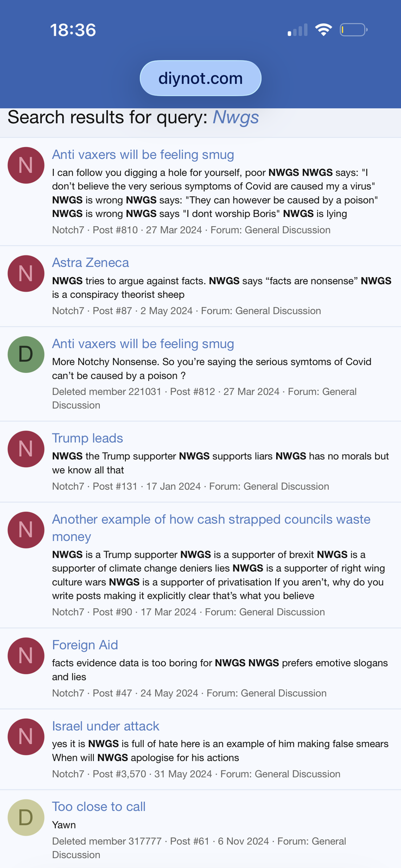
Task: Open the cash strapped councils thread
Action: pyautogui.click(x=211, y=520)
